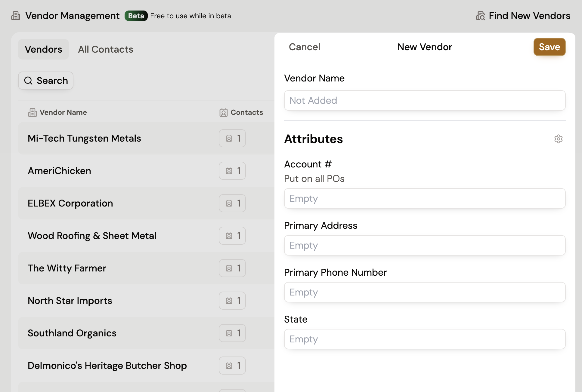Click the Search vendors button
582x392 pixels.
pos(46,81)
